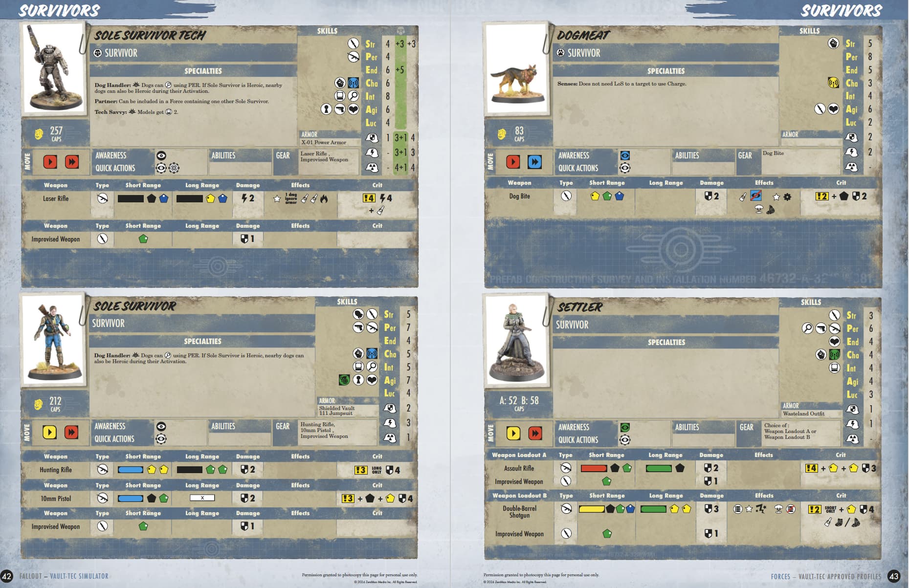
Task: Click Settler's magnifying glass Per skill icon
Action: [807, 328]
